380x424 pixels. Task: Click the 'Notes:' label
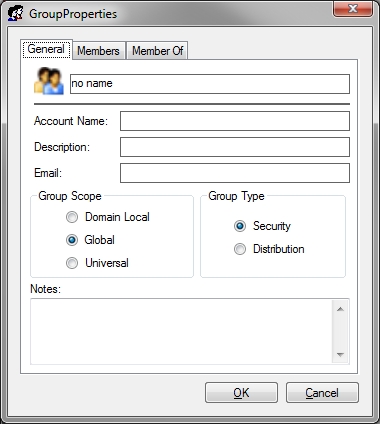click(x=46, y=289)
